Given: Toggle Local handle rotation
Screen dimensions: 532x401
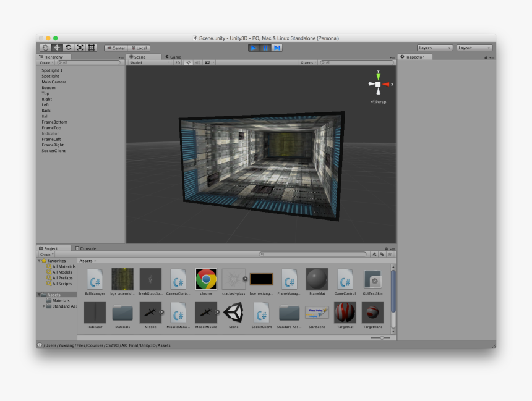Looking at the screenshot, I should pyautogui.click(x=139, y=48).
